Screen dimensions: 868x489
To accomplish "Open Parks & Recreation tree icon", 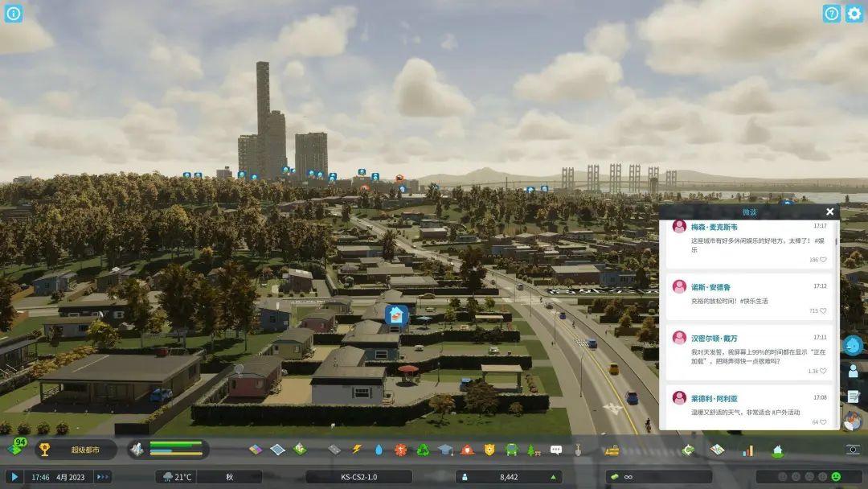I will [x=534, y=450].
